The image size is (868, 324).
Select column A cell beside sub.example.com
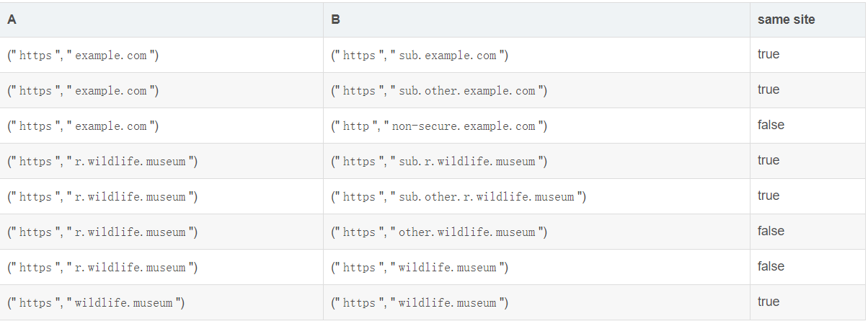click(x=83, y=56)
